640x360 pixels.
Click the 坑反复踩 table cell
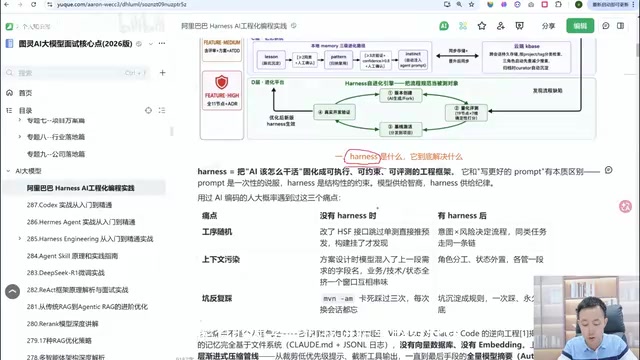(217, 298)
